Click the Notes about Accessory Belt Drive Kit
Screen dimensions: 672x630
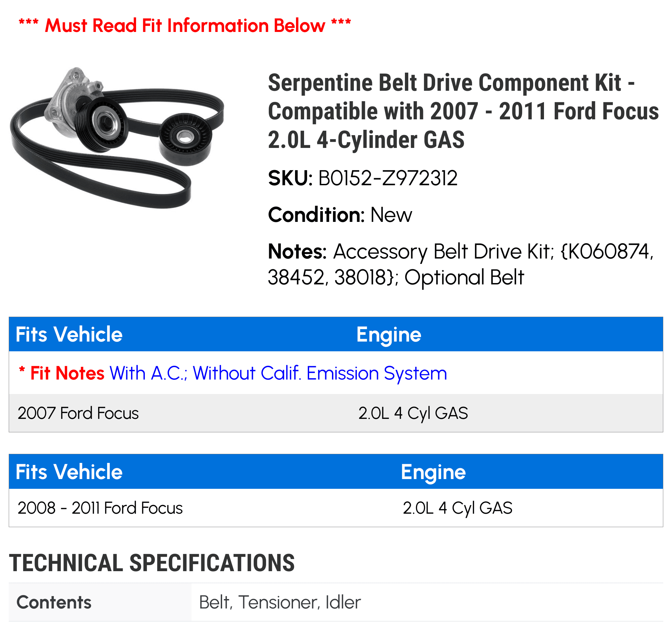coord(461,265)
